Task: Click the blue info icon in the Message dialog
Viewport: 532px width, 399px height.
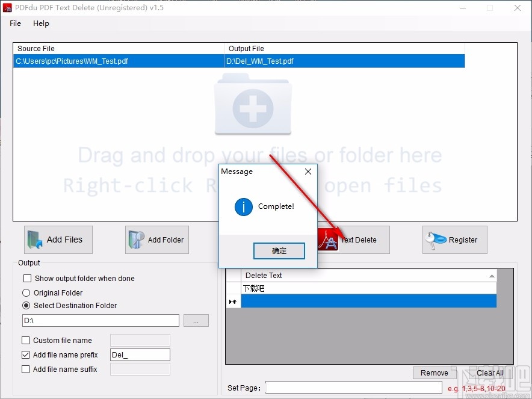Action: (243, 206)
